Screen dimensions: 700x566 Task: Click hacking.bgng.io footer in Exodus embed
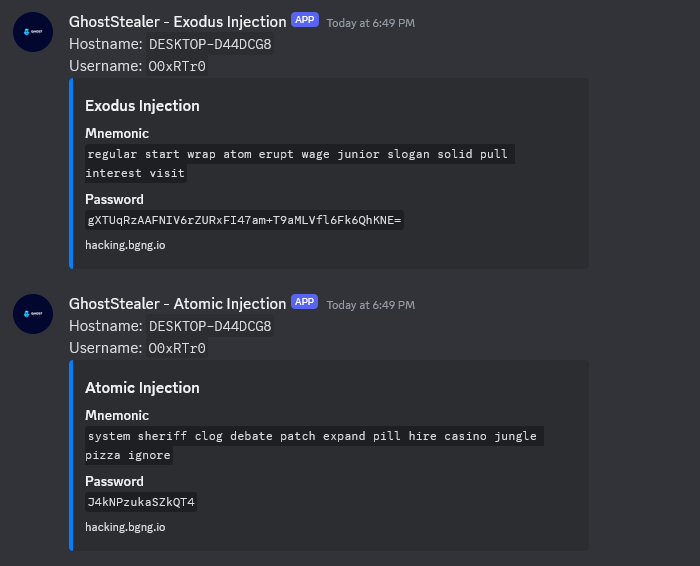(x=125, y=245)
